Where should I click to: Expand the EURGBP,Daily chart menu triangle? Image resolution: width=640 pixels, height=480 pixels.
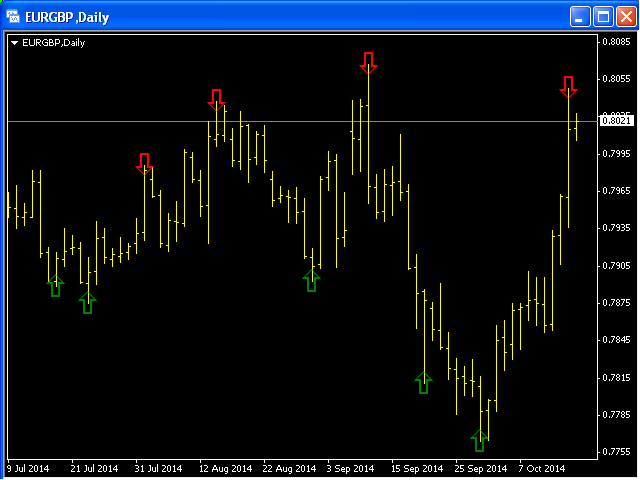click(14, 43)
